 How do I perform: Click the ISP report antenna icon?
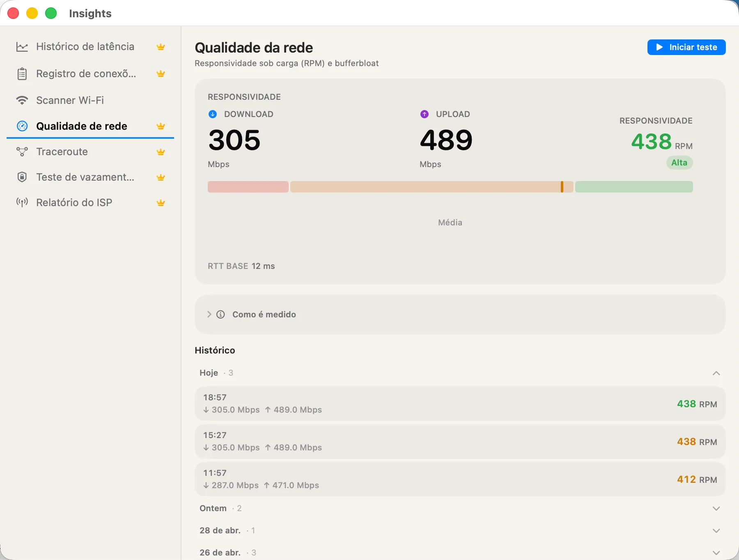click(22, 202)
